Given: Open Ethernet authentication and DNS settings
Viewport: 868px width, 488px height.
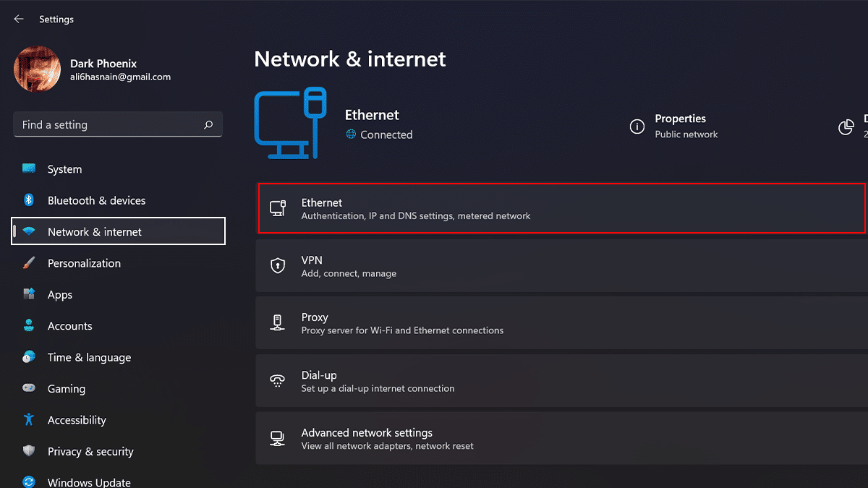Looking at the screenshot, I should pyautogui.click(x=561, y=208).
